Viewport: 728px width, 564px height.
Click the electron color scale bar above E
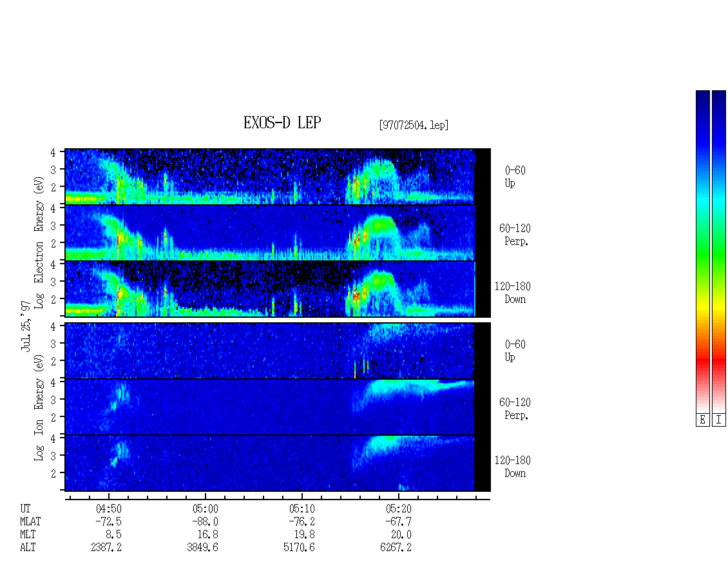pos(702,251)
